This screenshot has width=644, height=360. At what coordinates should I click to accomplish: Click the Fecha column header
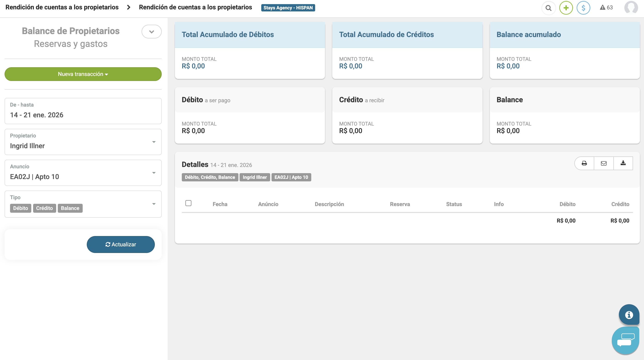[x=220, y=204]
